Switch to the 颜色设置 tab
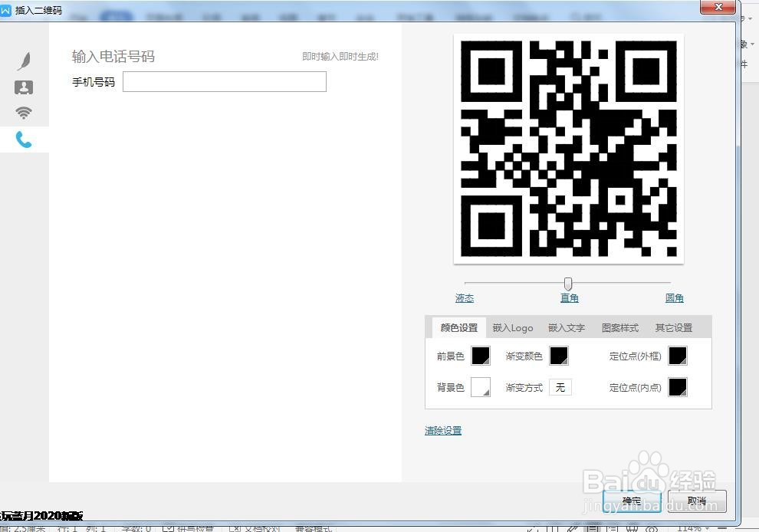 (459, 328)
